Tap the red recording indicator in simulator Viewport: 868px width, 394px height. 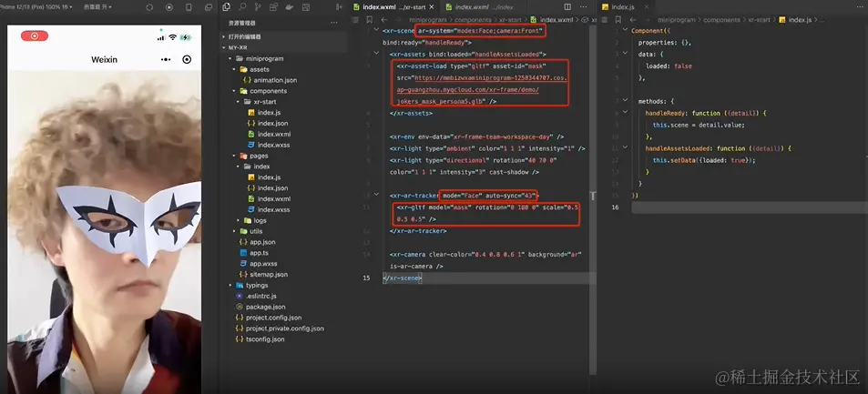35,35
